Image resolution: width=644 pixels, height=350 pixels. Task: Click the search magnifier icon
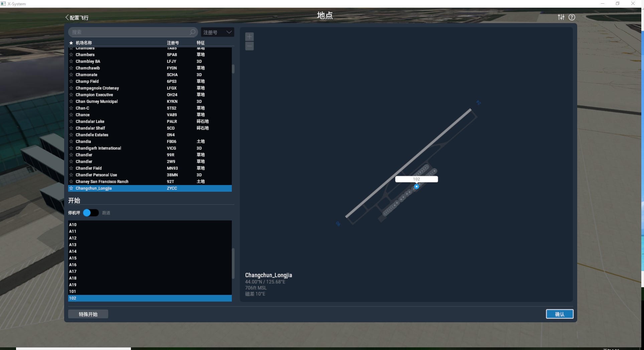click(x=192, y=32)
